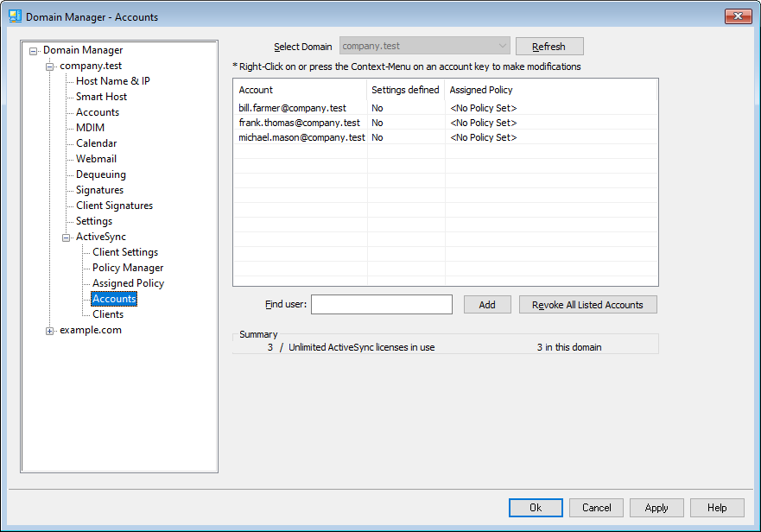Go to the Policy Manager tree item
Viewport: 761px width, 532px height.
point(128,268)
